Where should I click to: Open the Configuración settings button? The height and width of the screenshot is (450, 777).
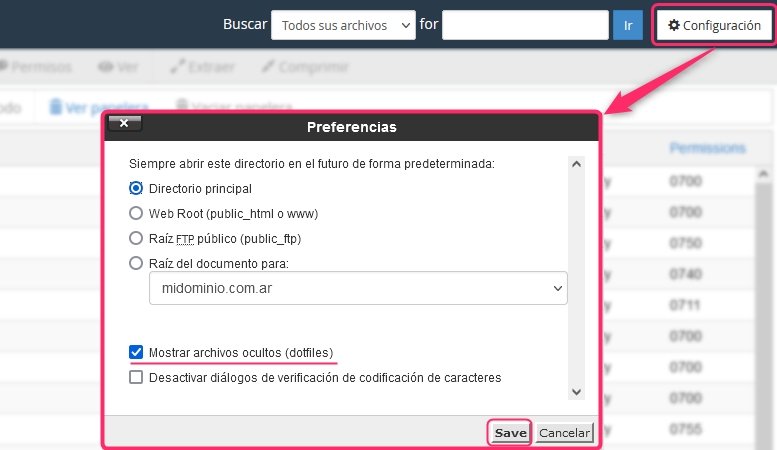714,25
